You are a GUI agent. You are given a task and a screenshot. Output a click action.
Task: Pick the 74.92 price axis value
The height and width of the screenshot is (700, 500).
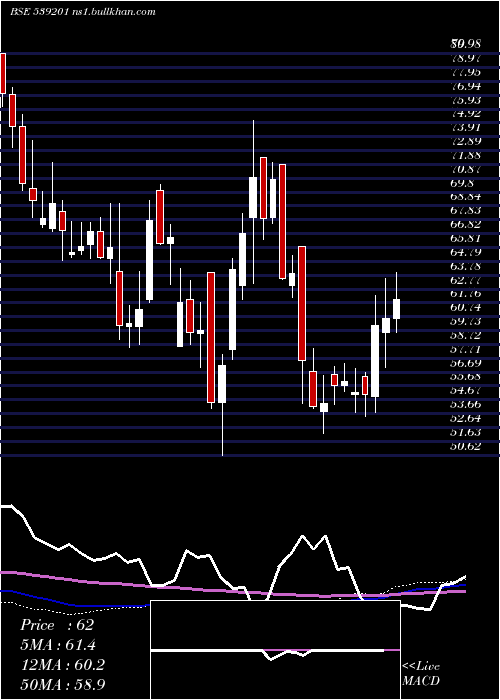click(x=466, y=113)
